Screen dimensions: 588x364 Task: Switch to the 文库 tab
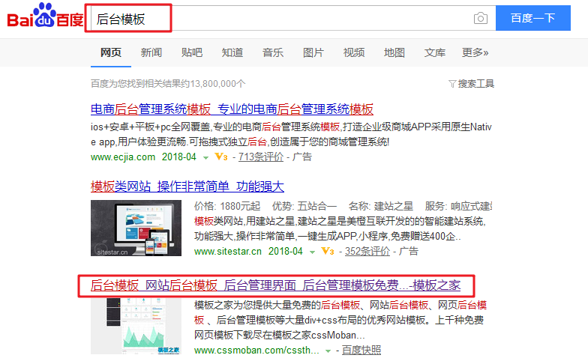tap(435, 52)
